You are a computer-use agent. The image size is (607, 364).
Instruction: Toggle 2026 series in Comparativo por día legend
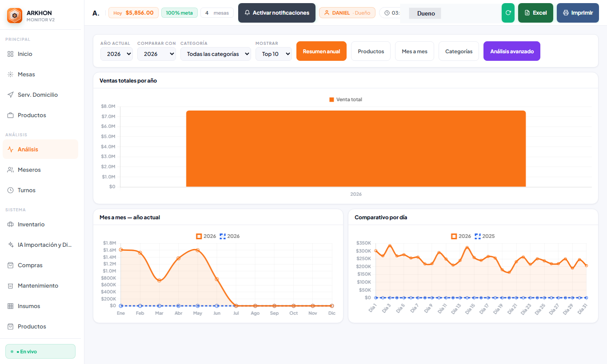click(461, 236)
